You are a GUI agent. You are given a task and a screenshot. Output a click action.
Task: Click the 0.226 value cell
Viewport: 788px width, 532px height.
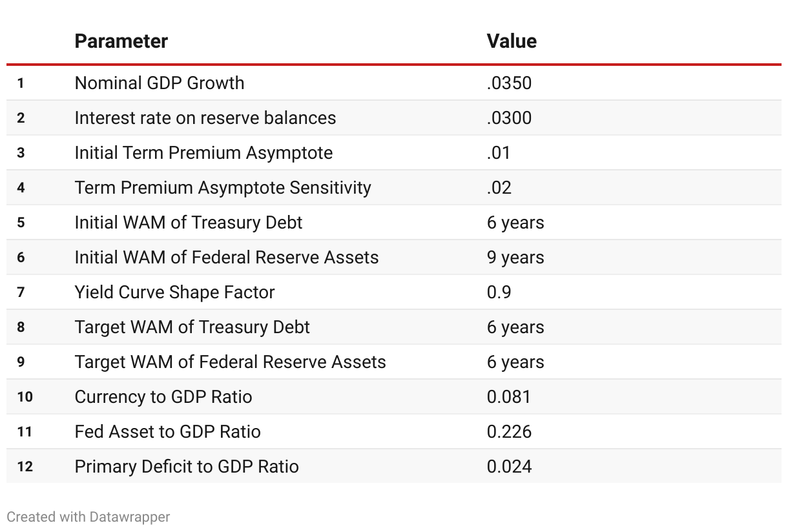[x=509, y=432]
